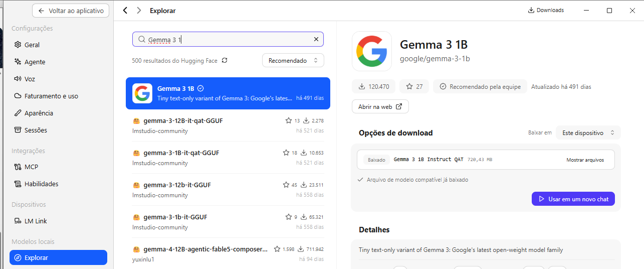Open MCP integrations page

58,167
